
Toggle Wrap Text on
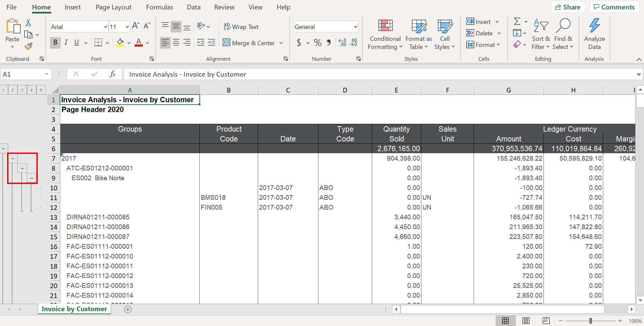coord(241,27)
